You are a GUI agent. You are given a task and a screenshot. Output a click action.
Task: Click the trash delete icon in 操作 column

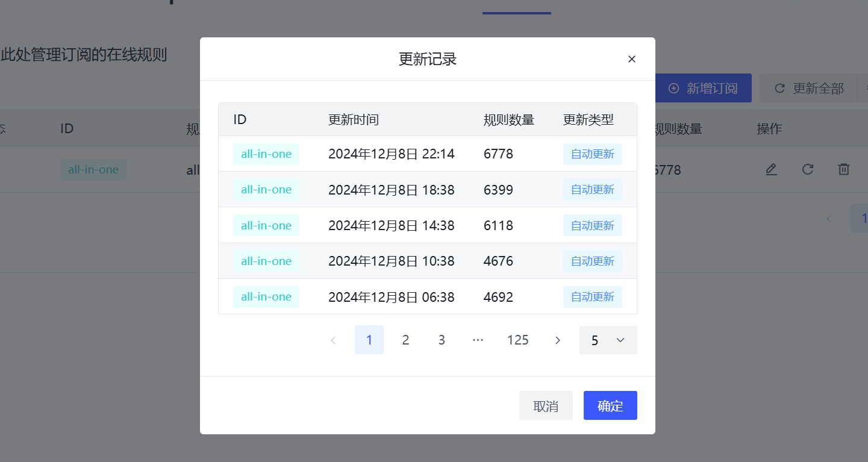coord(844,170)
